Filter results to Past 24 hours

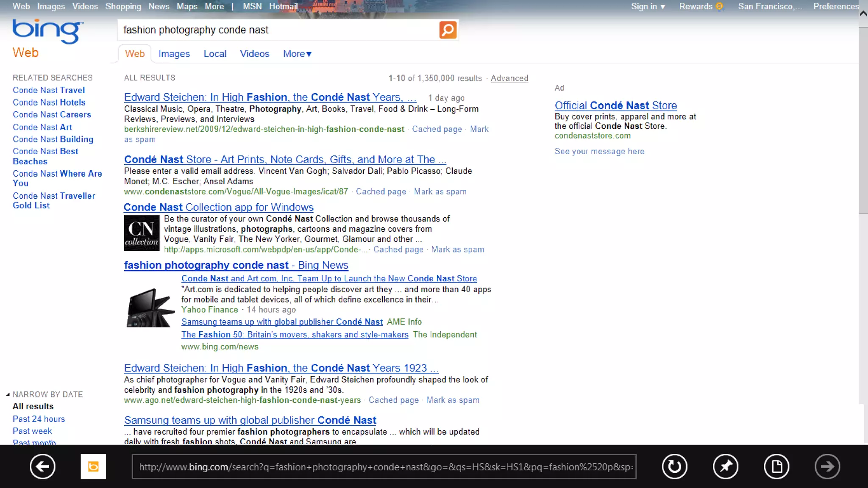39,419
